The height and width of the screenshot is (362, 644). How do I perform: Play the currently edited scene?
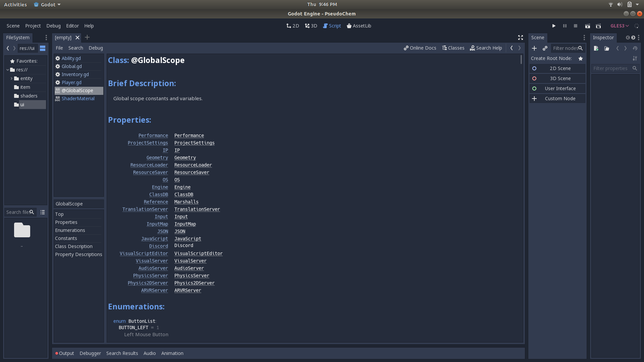[588, 26]
